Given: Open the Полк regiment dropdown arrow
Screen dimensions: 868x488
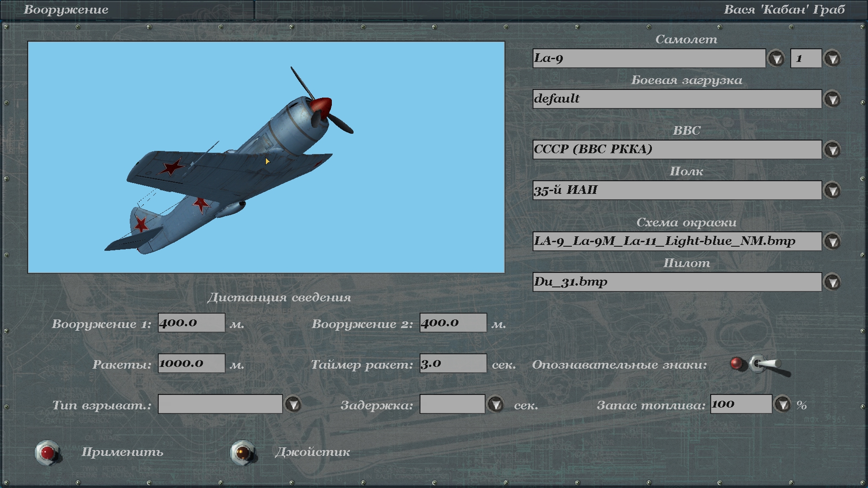Looking at the screenshot, I should coord(832,191).
